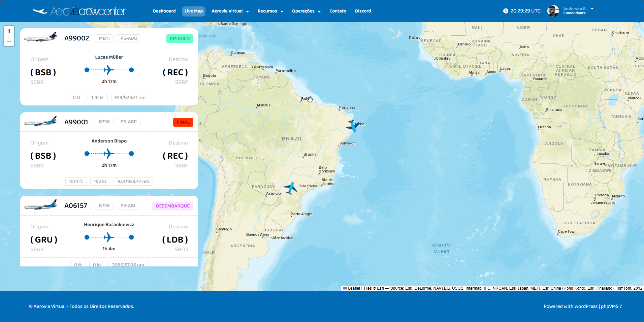Image resolution: width=644 pixels, height=322 pixels.
Task: Click the PS-ABI registration tag
Action: 128,206
